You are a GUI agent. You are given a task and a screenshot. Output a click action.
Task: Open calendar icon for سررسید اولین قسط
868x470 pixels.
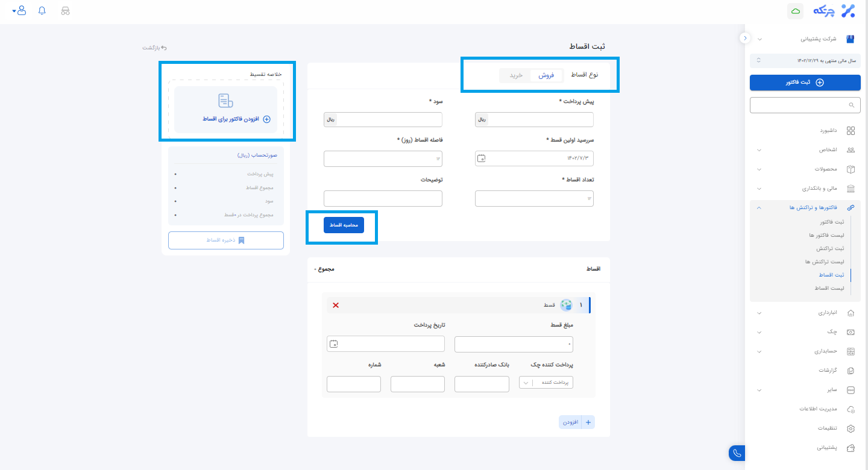[x=481, y=158]
